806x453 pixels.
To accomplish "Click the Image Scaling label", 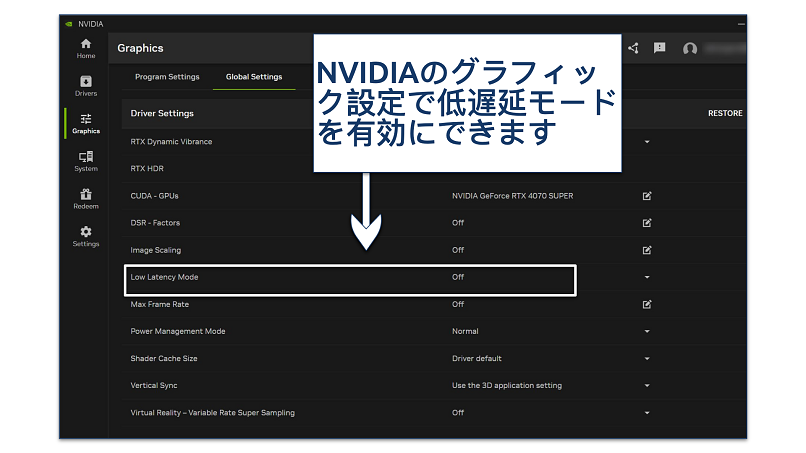I will 156,250.
